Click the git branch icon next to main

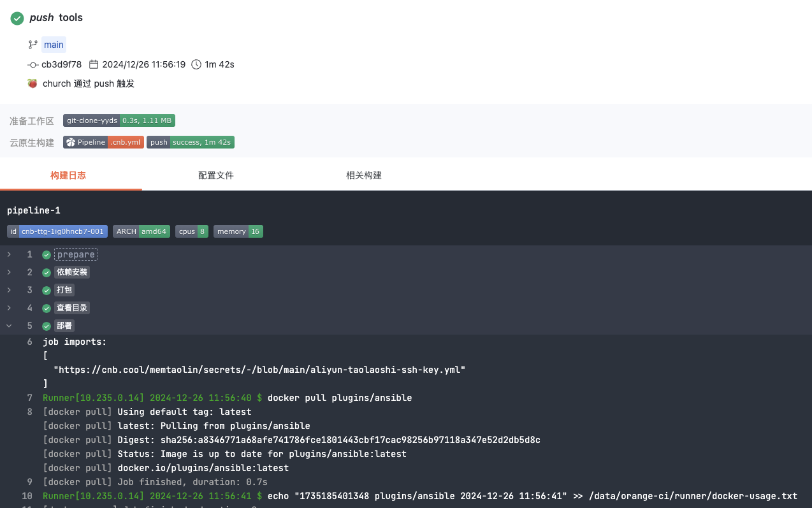33,45
